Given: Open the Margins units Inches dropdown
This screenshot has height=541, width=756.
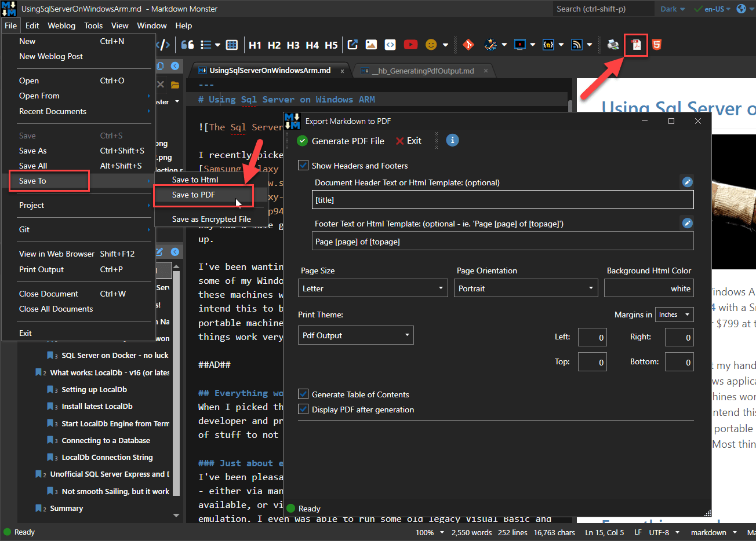Looking at the screenshot, I should (674, 315).
